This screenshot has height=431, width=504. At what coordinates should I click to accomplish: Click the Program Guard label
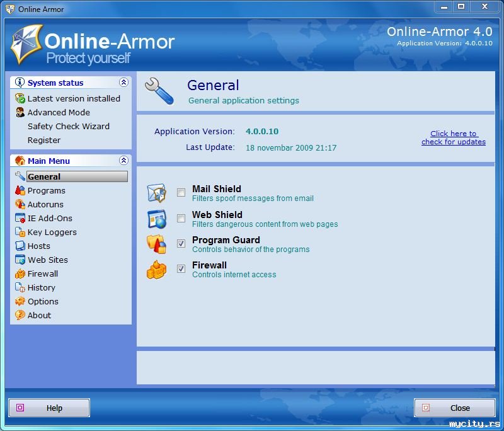tap(226, 240)
